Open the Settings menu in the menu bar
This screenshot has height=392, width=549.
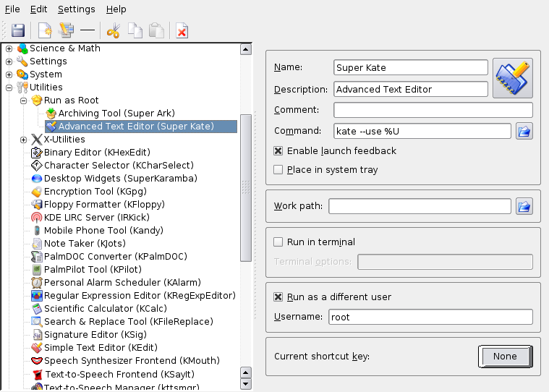coord(76,9)
